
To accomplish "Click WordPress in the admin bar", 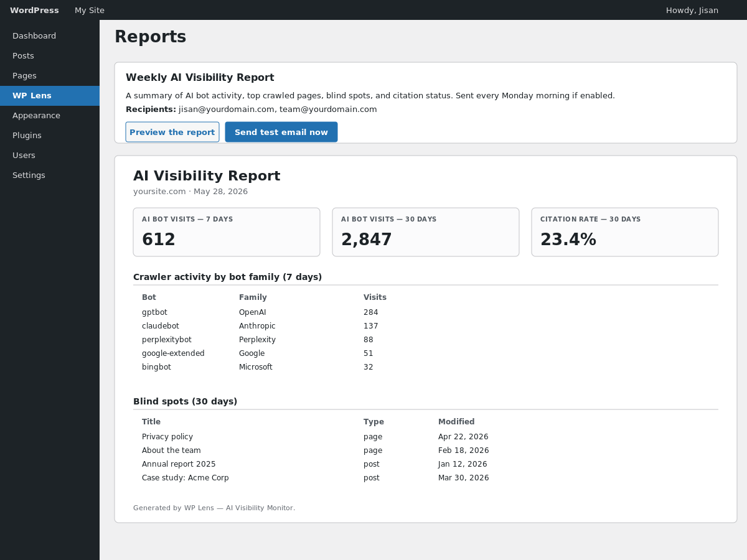I will coord(34,10).
